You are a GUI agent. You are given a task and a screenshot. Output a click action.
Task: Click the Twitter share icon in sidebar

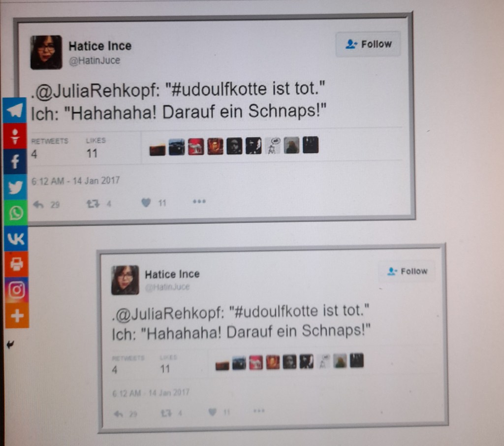[x=15, y=187]
